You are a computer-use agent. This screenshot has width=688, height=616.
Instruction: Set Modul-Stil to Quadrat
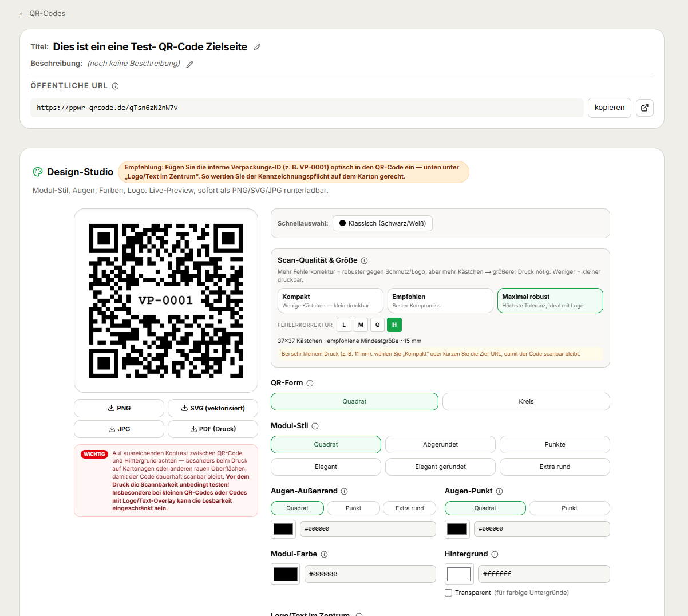(x=326, y=444)
